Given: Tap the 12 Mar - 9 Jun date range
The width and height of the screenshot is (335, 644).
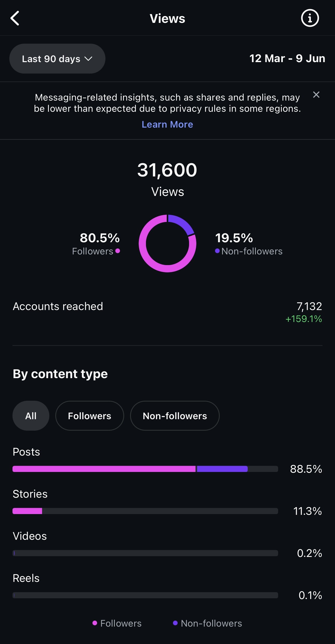Looking at the screenshot, I should [x=287, y=58].
